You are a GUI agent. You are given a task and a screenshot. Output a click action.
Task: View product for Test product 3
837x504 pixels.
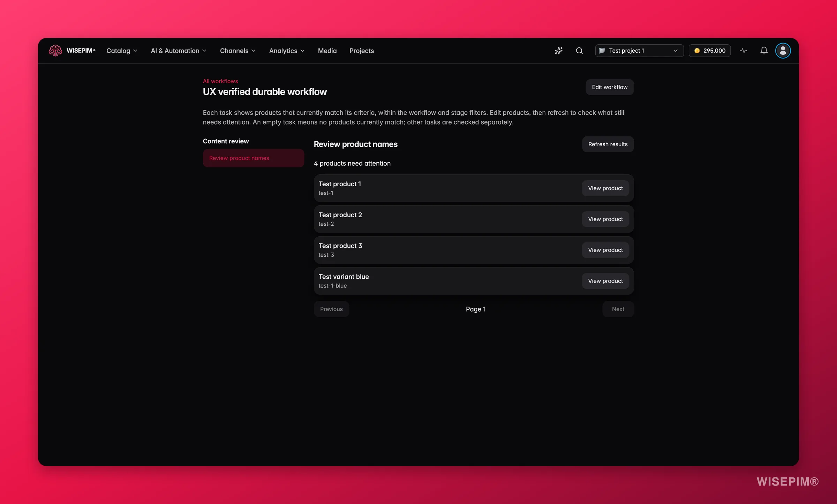605,250
